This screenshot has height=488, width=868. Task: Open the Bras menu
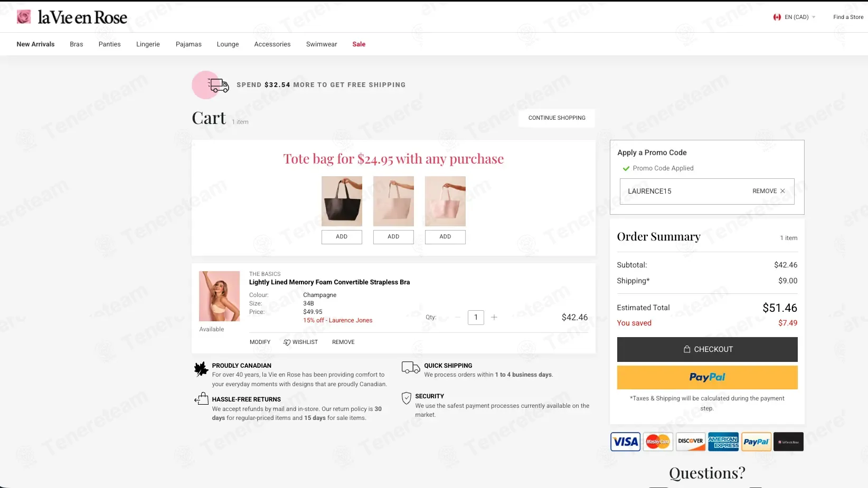click(77, 44)
